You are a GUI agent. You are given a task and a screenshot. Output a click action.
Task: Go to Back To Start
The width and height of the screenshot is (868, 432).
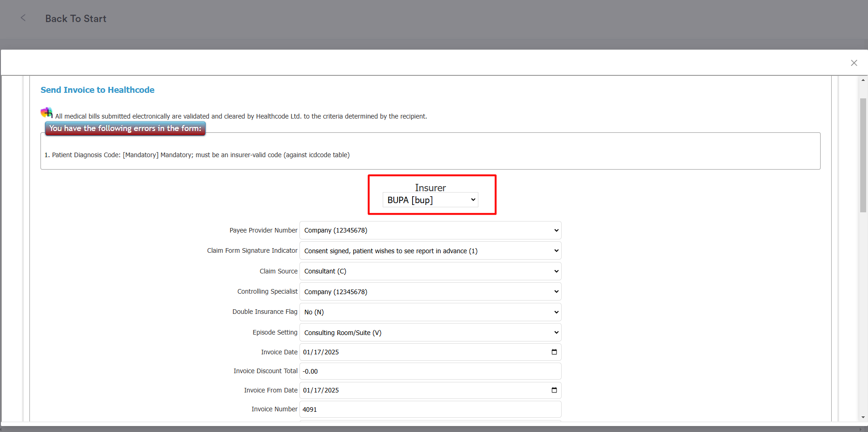tap(75, 19)
